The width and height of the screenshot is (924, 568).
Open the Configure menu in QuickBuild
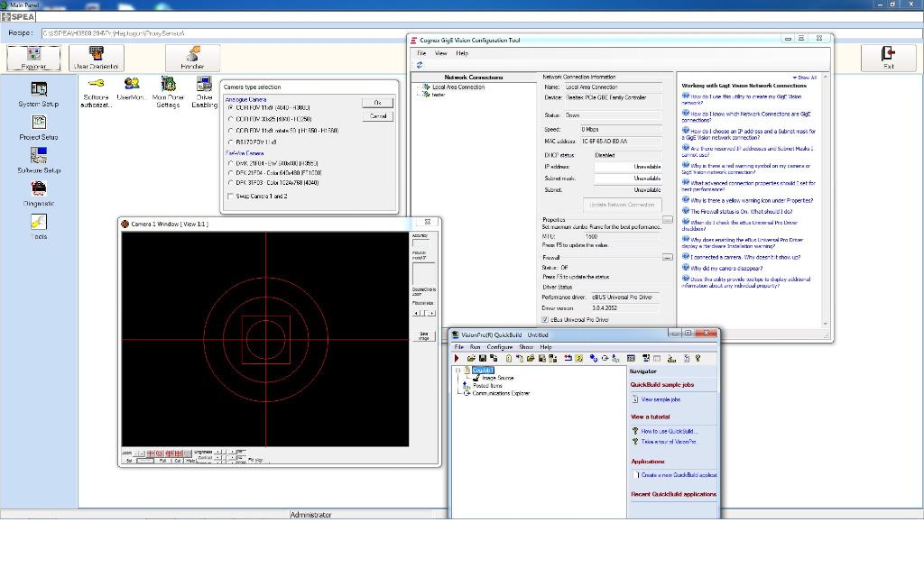[x=500, y=347]
